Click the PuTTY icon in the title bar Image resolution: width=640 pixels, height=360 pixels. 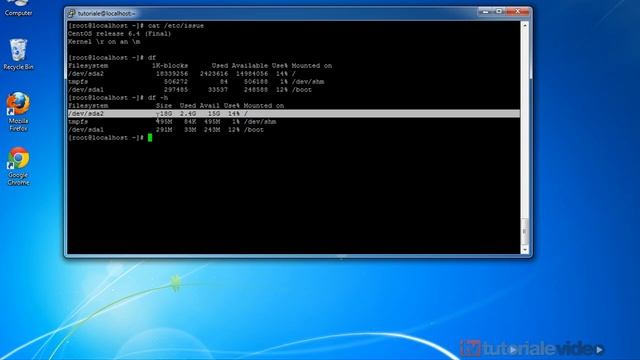(x=71, y=13)
